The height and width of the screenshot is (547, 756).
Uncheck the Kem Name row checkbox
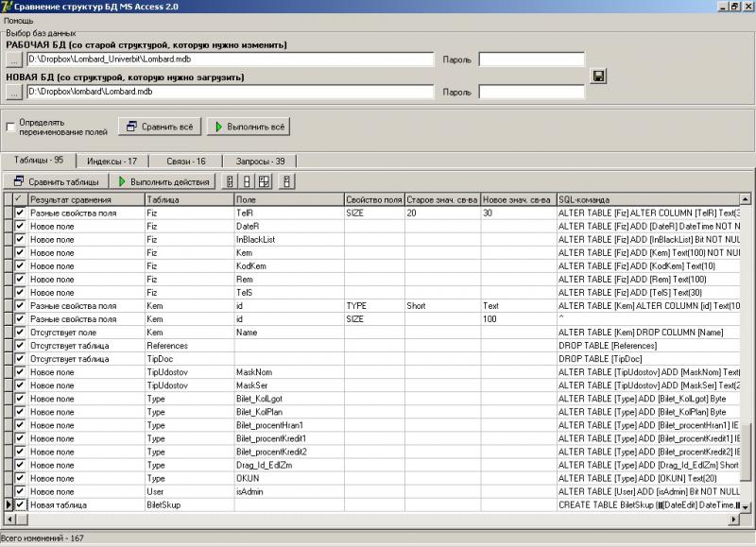(x=20, y=332)
